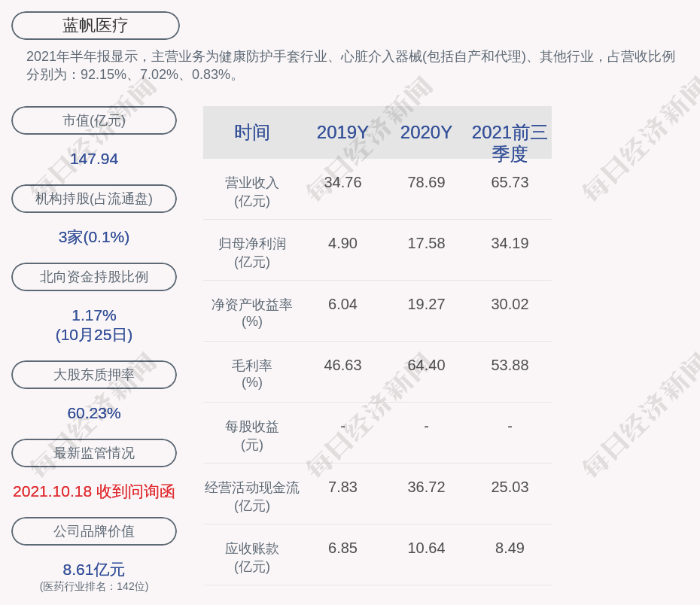Viewport: 700px width, 605px height.
Task: Click the 10.64 receivables cell
Action: click(426, 548)
